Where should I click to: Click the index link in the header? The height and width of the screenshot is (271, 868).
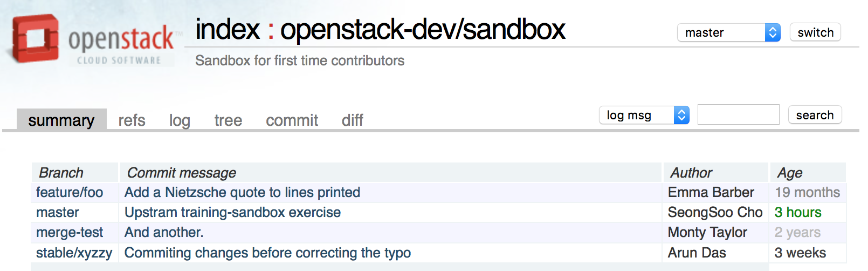[x=228, y=29]
